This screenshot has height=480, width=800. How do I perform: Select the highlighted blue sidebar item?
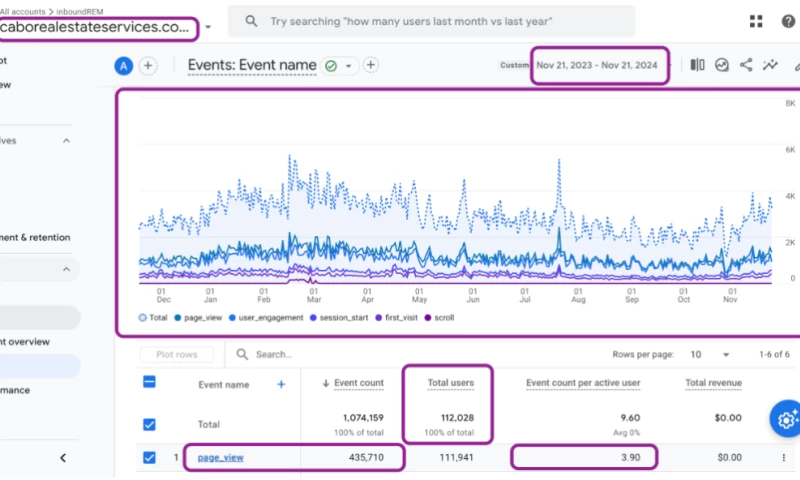(40, 366)
